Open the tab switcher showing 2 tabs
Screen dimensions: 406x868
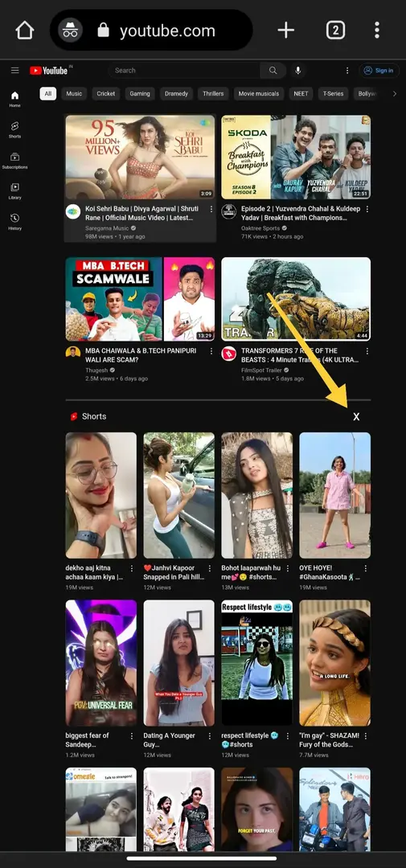[335, 31]
